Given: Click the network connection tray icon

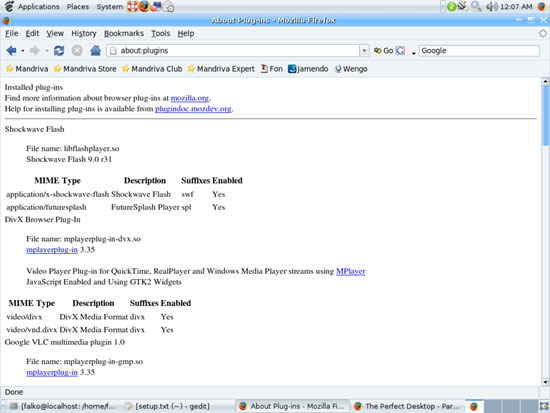Looking at the screenshot, I should [463, 6].
